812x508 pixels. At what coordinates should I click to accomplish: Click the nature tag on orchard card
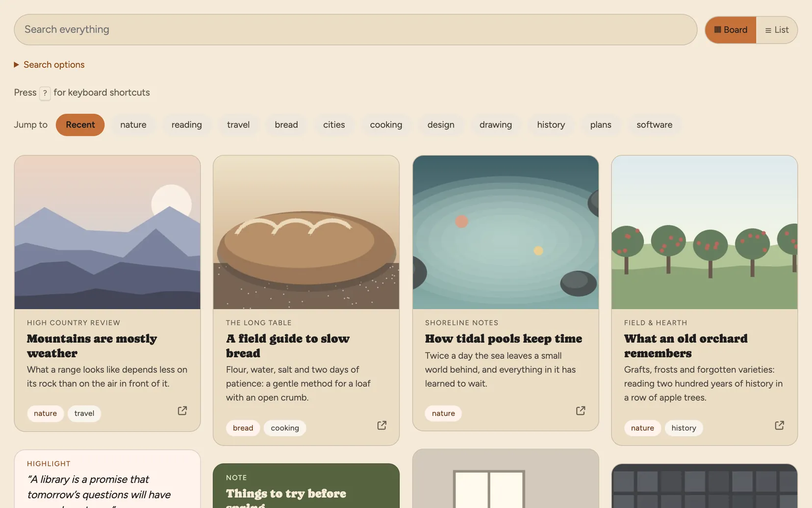tap(642, 428)
